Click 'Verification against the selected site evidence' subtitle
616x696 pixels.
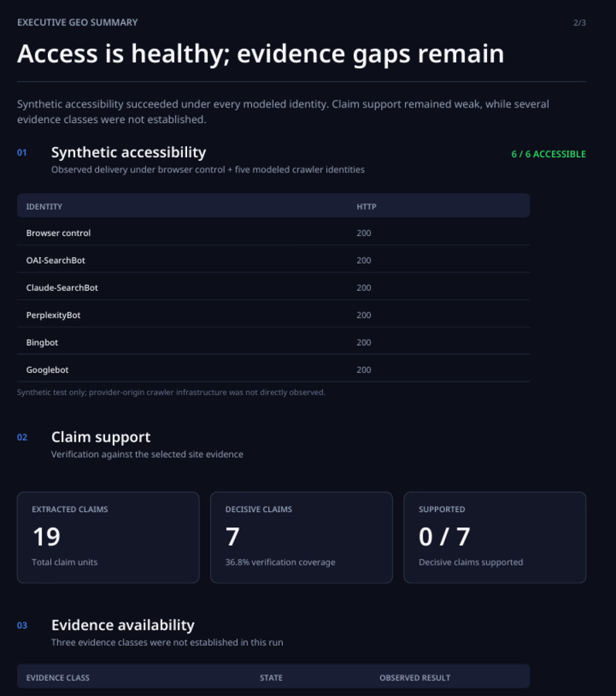(147, 455)
